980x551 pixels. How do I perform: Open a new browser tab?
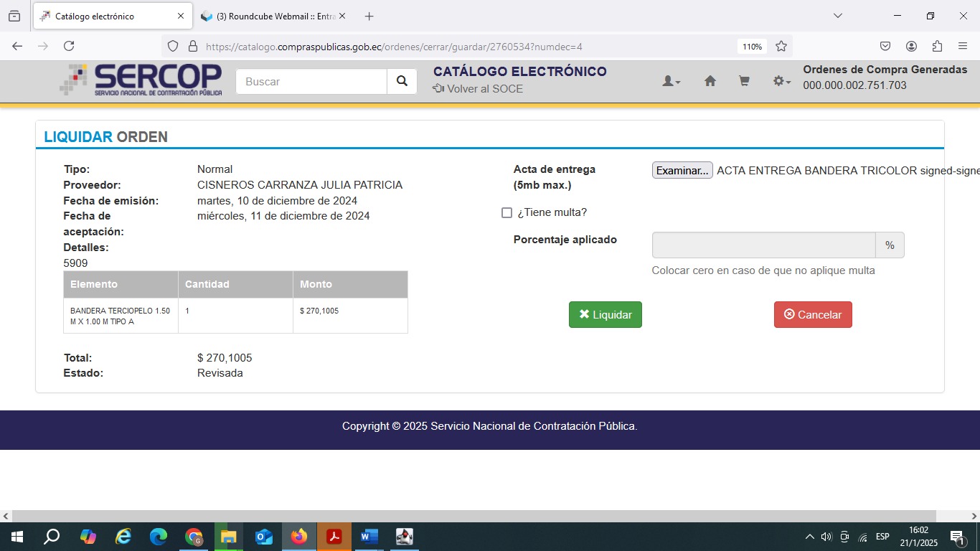point(369,16)
